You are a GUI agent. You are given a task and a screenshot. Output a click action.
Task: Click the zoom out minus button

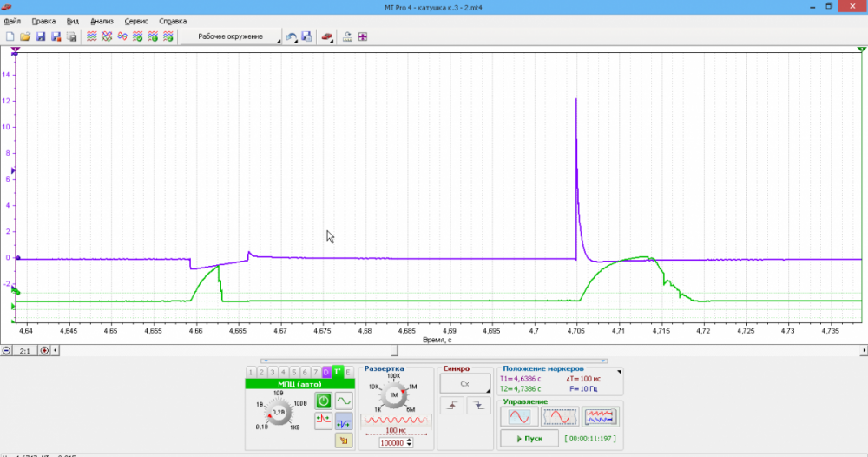[7, 350]
